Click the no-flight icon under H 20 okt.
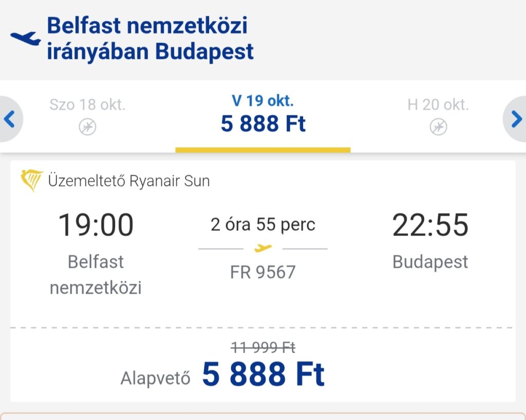526x420 pixels. click(x=439, y=127)
